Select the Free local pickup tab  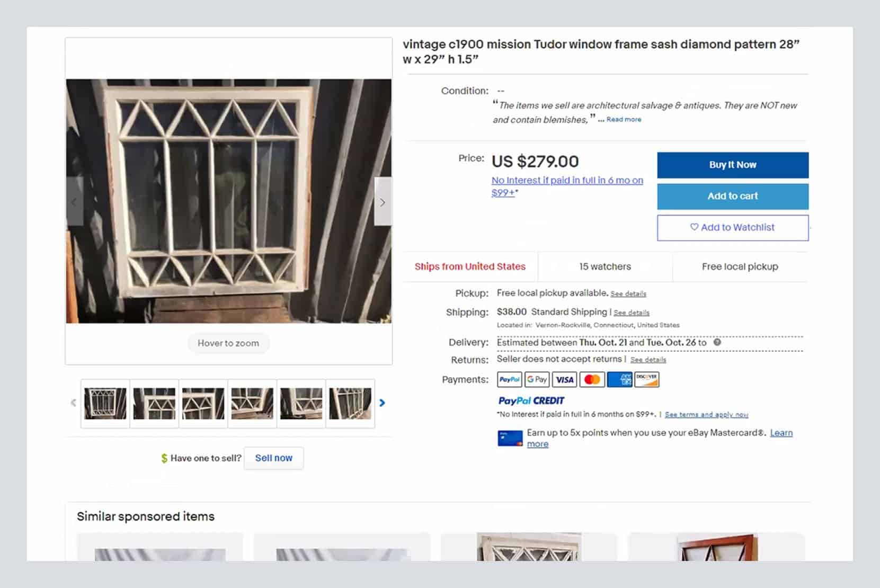pyautogui.click(x=740, y=266)
